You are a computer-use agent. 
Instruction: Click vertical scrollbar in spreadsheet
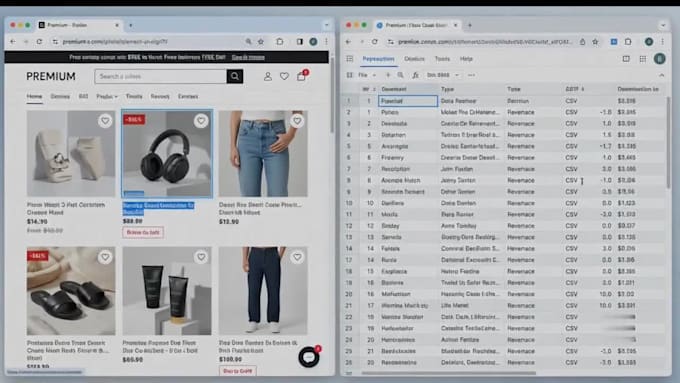[668, 143]
